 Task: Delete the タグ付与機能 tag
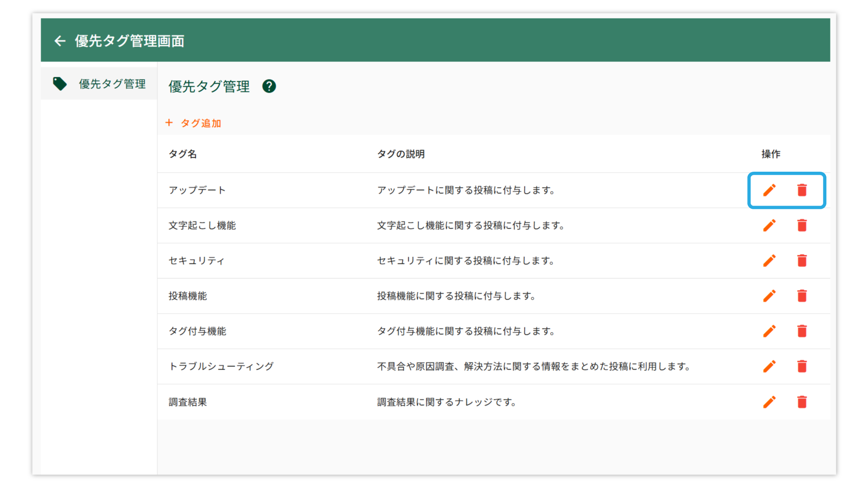pyautogui.click(x=802, y=331)
